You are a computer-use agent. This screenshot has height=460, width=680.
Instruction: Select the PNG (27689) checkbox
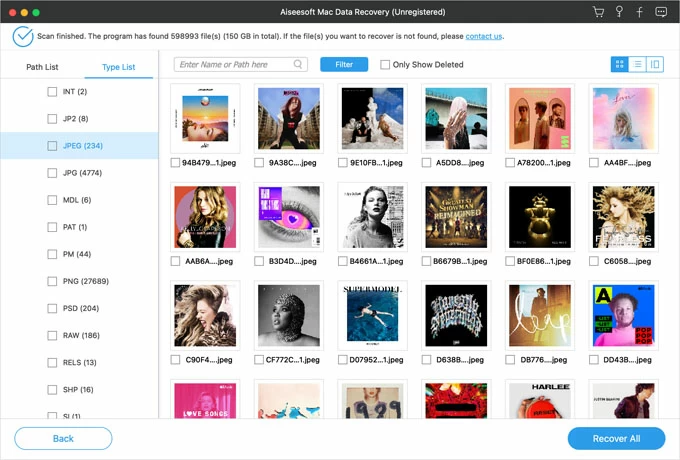pyautogui.click(x=53, y=282)
